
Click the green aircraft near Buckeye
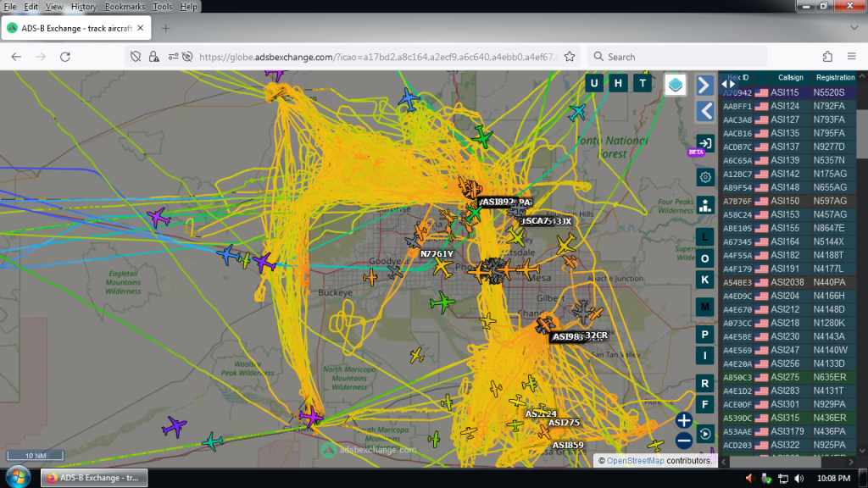442,302
